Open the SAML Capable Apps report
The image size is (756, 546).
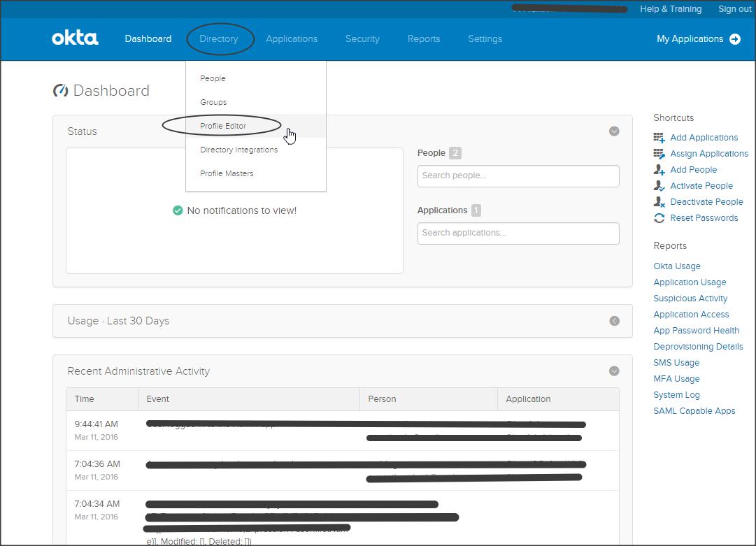[x=694, y=410]
